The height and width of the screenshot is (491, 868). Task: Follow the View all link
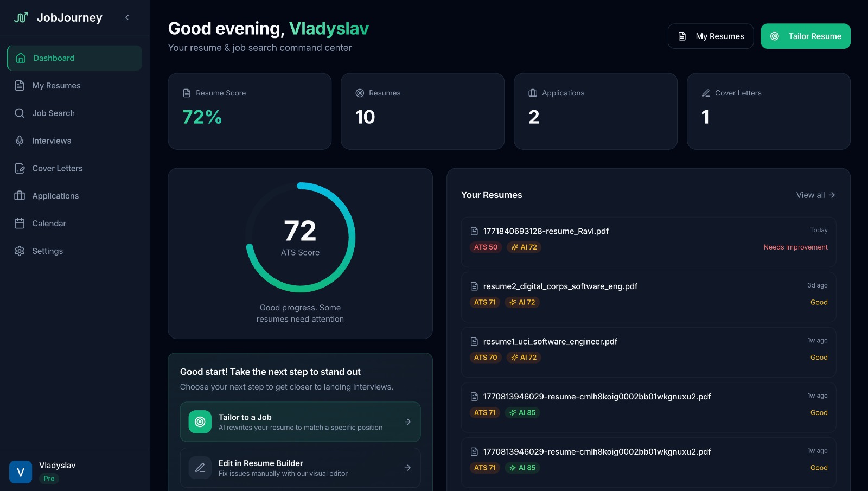(x=815, y=195)
